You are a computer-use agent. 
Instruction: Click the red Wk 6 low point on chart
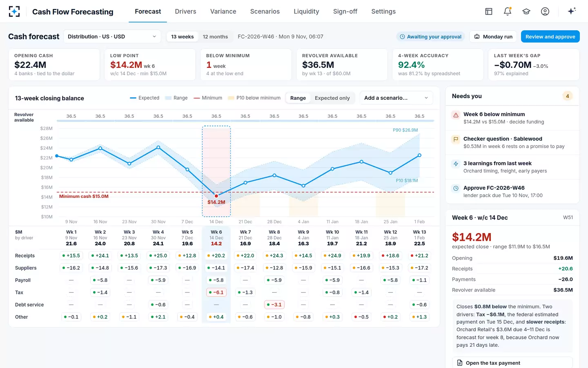click(x=216, y=196)
